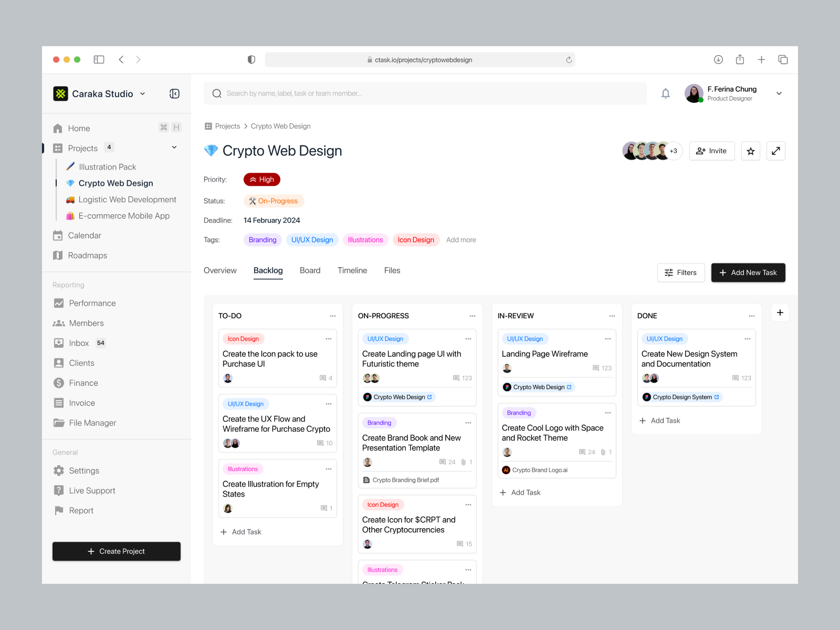This screenshot has width=840, height=630.
Task: Open the Board tab
Action: pyautogui.click(x=310, y=270)
